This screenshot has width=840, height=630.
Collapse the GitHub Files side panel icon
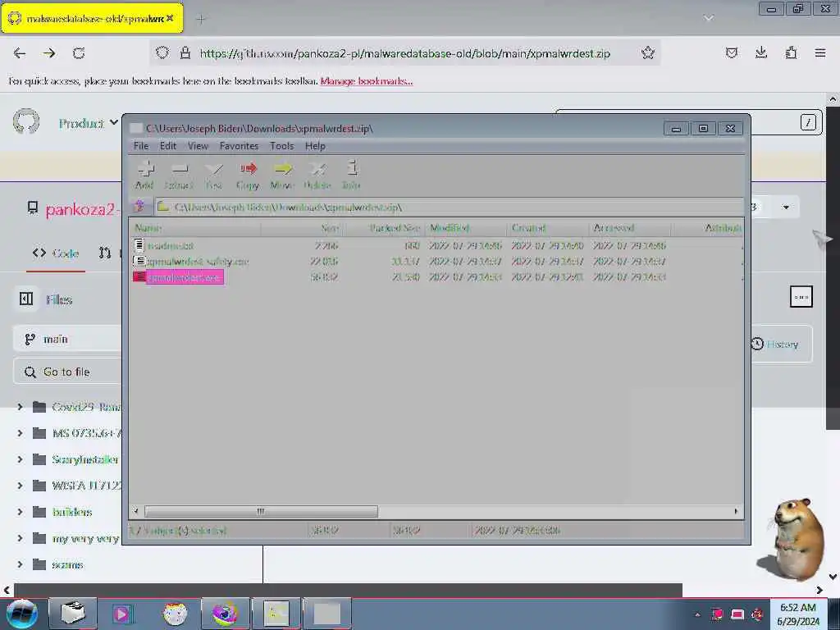(25, 299)
